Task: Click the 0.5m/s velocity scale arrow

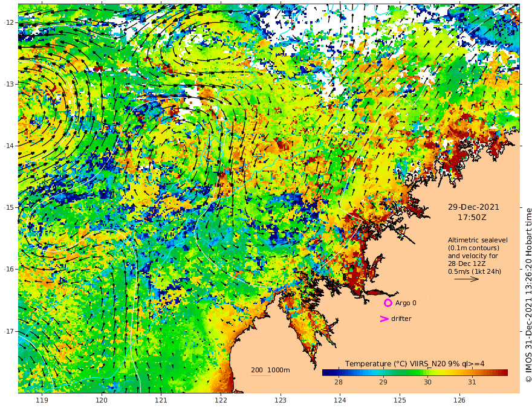Action: (x=467, y=279)
